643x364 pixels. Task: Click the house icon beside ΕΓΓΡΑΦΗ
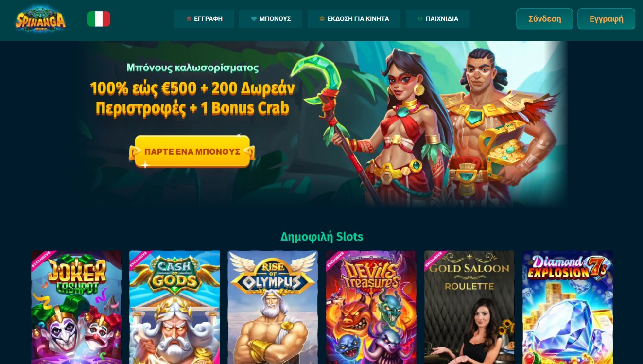[x=189, y=19]
